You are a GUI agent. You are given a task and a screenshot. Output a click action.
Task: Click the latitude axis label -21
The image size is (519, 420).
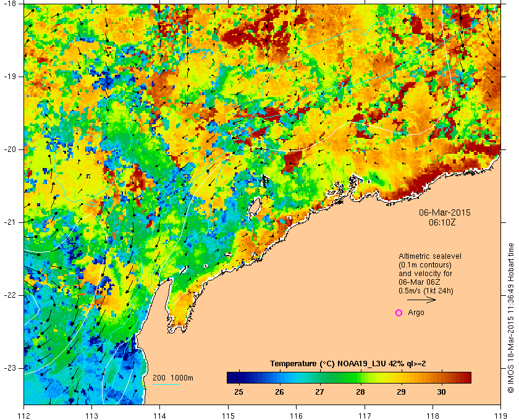pos(9,222)
